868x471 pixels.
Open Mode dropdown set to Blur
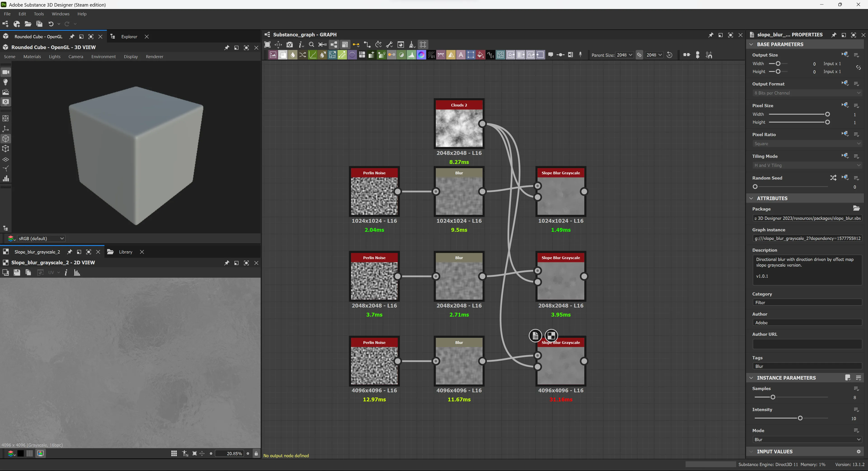[x=807, y=440]
